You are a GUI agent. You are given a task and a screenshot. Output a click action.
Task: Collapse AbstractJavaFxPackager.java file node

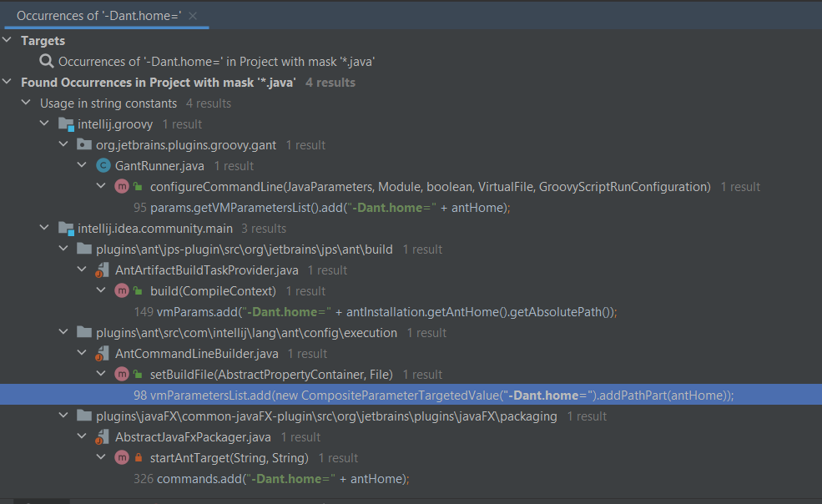tap(82, 436)
